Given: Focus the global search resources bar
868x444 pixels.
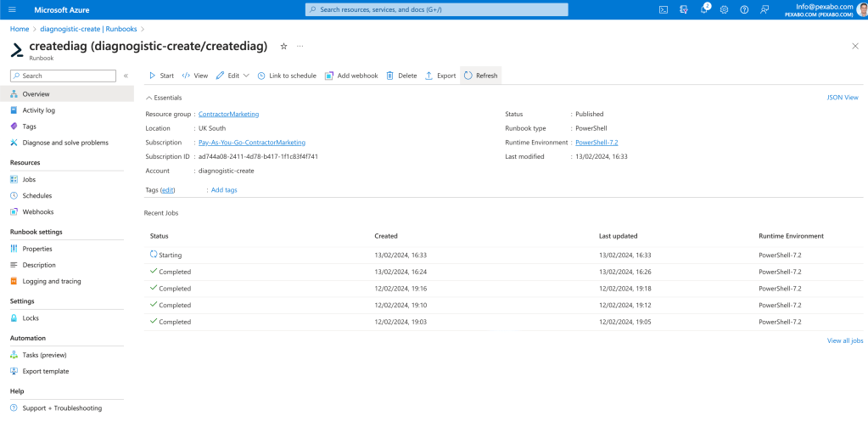Looking at the screenshot, I should point(437,10).
